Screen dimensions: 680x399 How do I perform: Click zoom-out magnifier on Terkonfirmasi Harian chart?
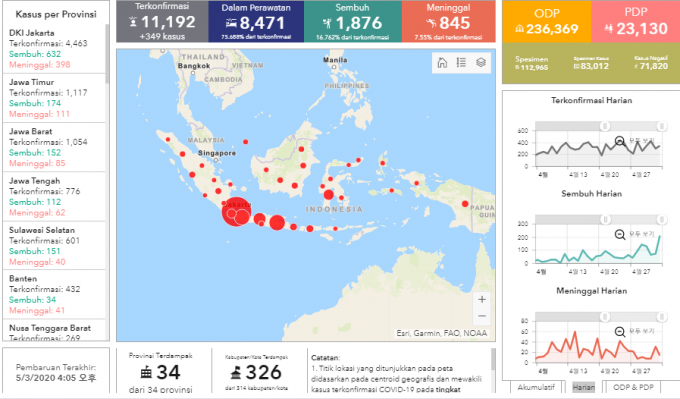coord(620,141)
